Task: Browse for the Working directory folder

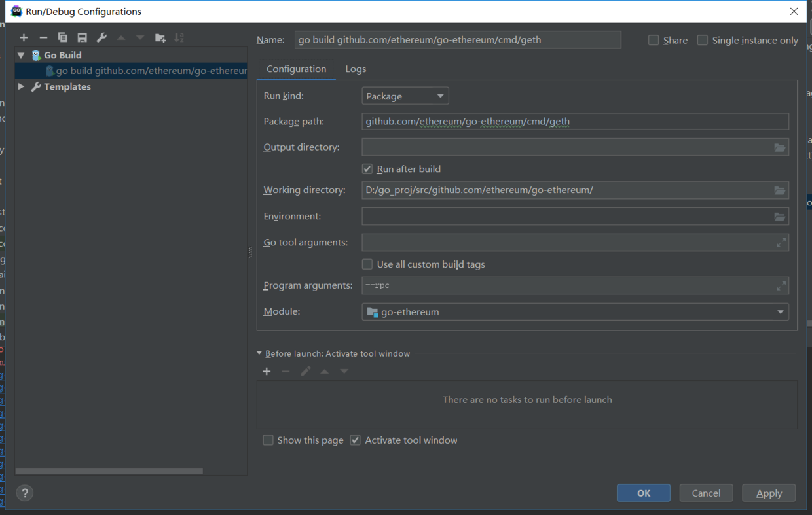Action: pyautogui.click(x=779, y=190)
